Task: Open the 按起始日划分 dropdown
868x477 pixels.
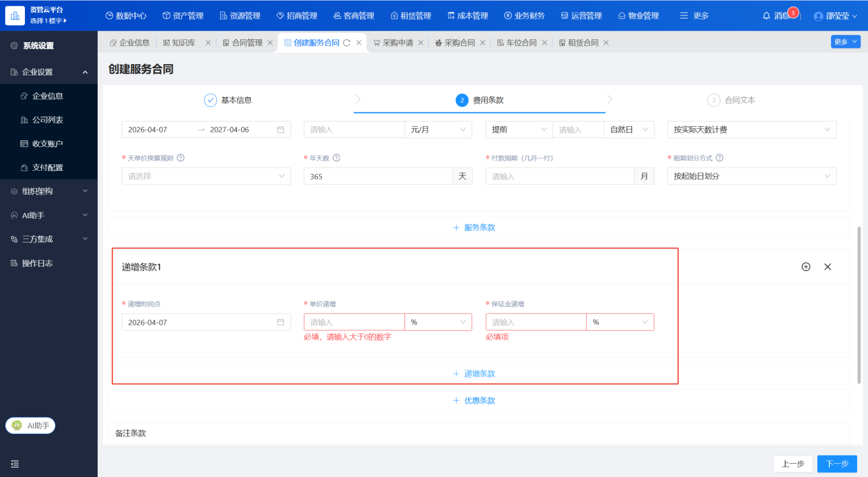Action: tap(752, 176)
